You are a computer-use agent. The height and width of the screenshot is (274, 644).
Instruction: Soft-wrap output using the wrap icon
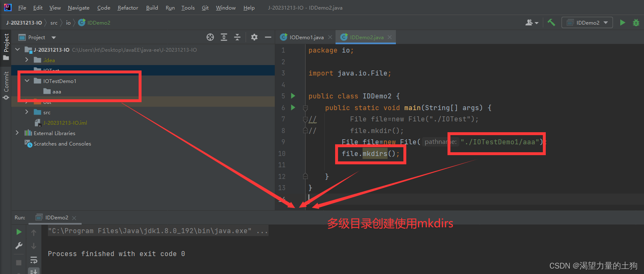pyautogui.click(x=34, y=259)
